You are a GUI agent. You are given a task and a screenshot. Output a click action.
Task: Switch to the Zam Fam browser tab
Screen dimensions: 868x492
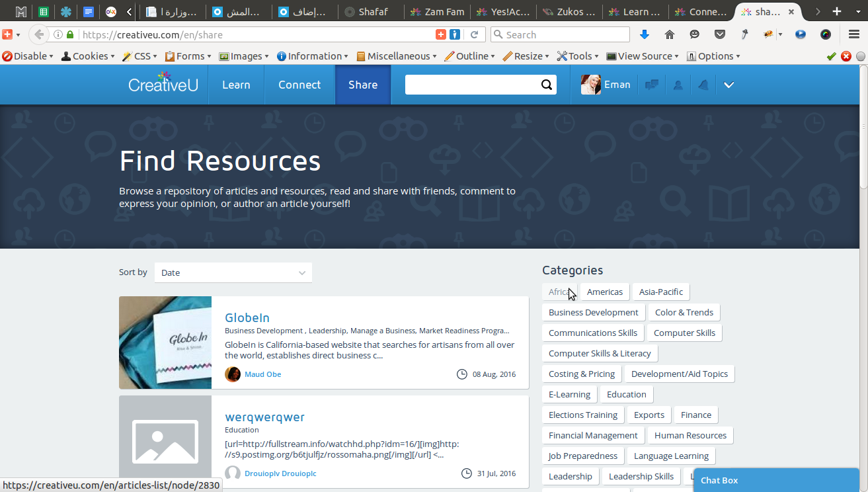pyautogui.click(x=438, y=12)
